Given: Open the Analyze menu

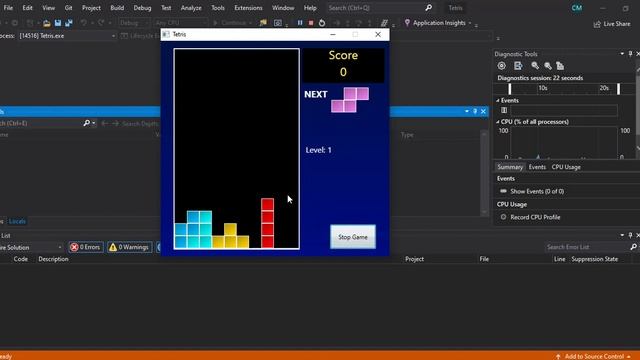Looking at the screenshot, I should [191, 8].
